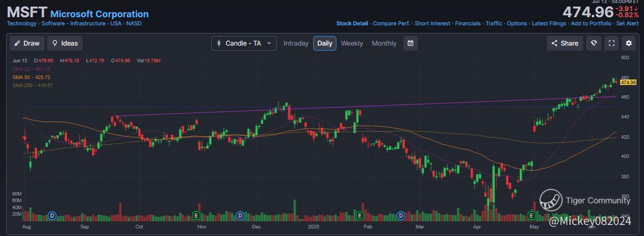Click the dividend D marker in late November
Image resolution: width=644 pixels, height=236 pixels.
(x=240, y=216)
